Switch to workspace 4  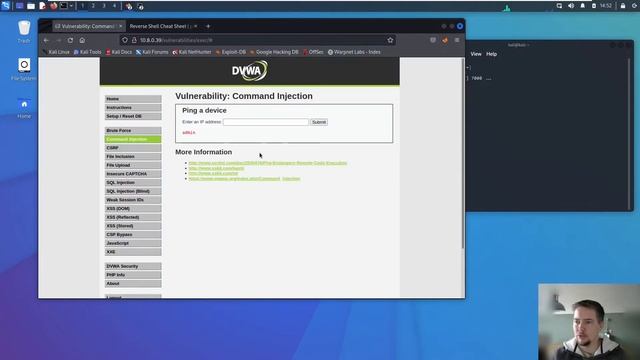[x=114, y=6]
